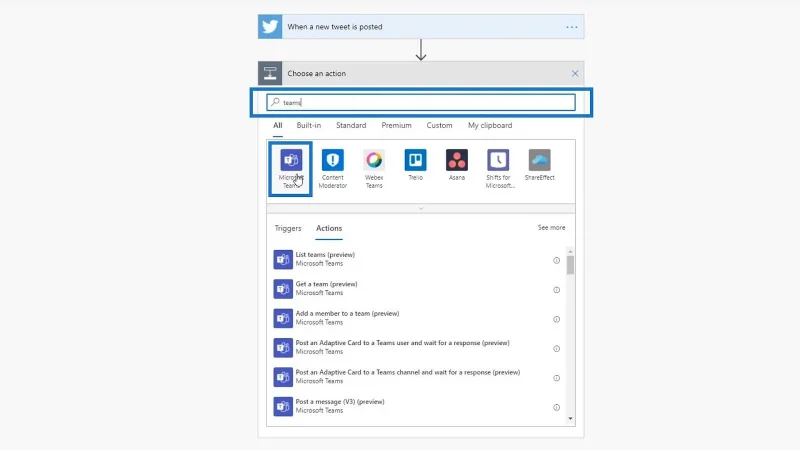Select Post a message (V3) action

click(417, 407)
